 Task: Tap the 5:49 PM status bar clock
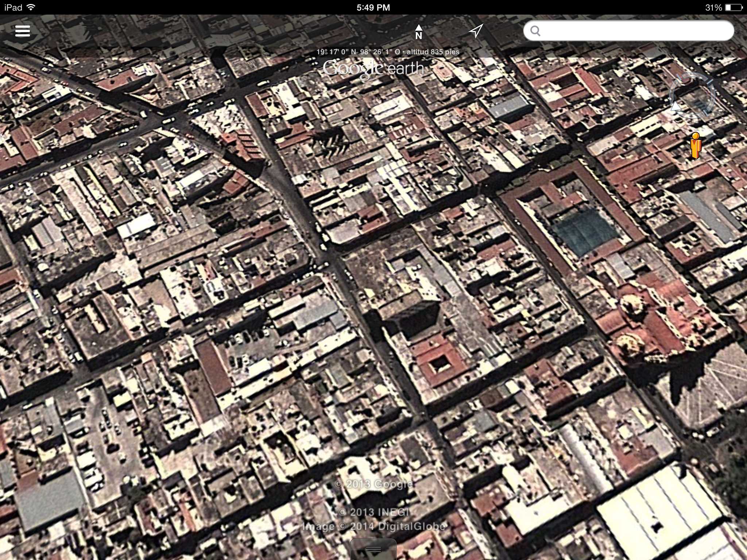373,7
